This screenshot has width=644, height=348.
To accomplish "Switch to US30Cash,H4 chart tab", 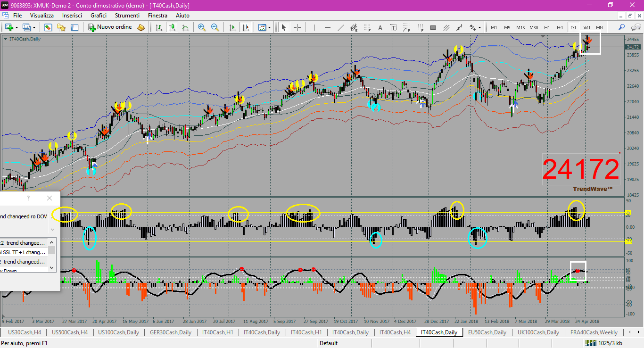I will 25,332.
